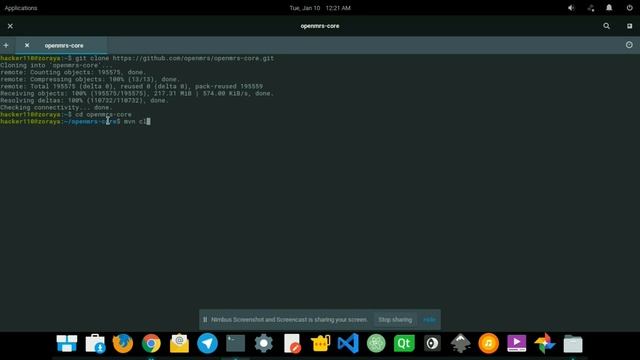Launch AppCenter from the dock
This screenshot has width=640, height=360.
pos(95,343)
